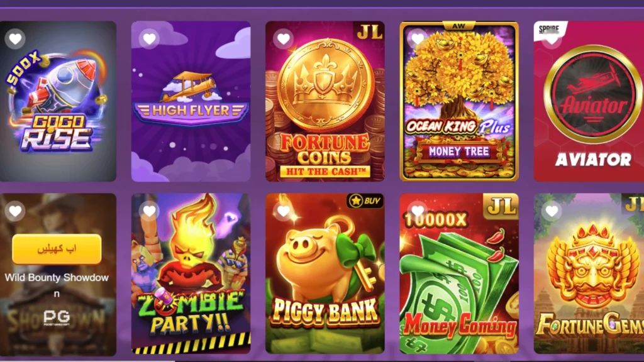Viewport: 644px width, 362px height.
Task: Open the Money Coming game tile
Action: [x=459, y=274]
